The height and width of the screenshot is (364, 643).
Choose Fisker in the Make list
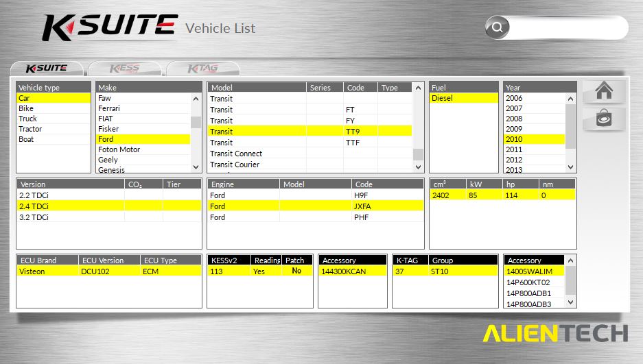click(143, 129)
